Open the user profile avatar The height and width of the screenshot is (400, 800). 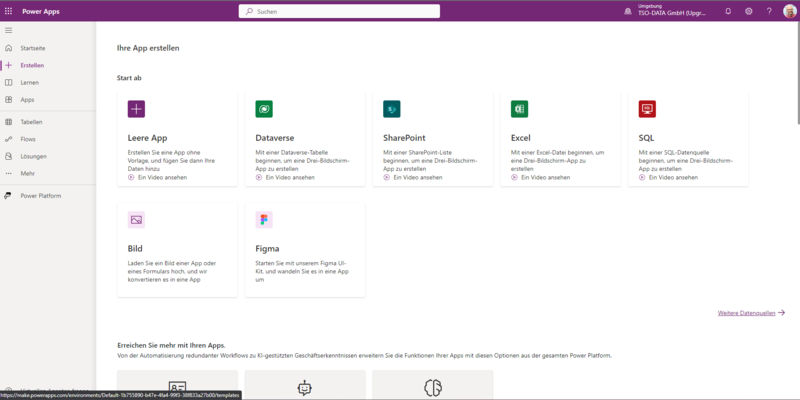tap(789, 11)
